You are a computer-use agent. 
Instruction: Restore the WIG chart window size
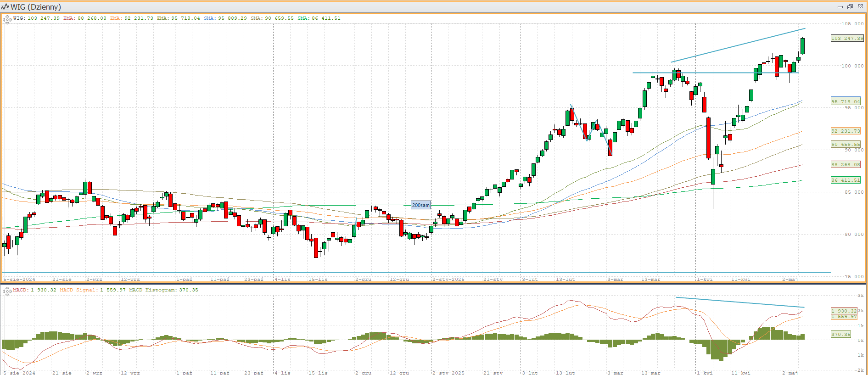pyautogui.click(x=850, y=7)
